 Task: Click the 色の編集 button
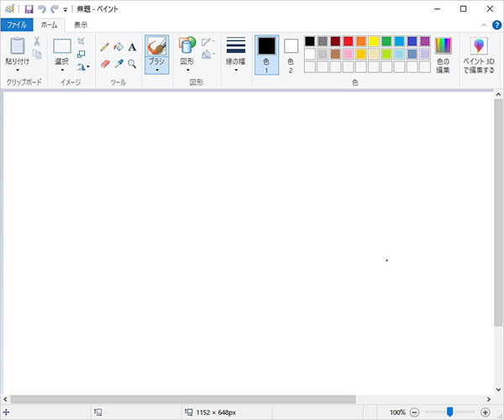point(443,55)
